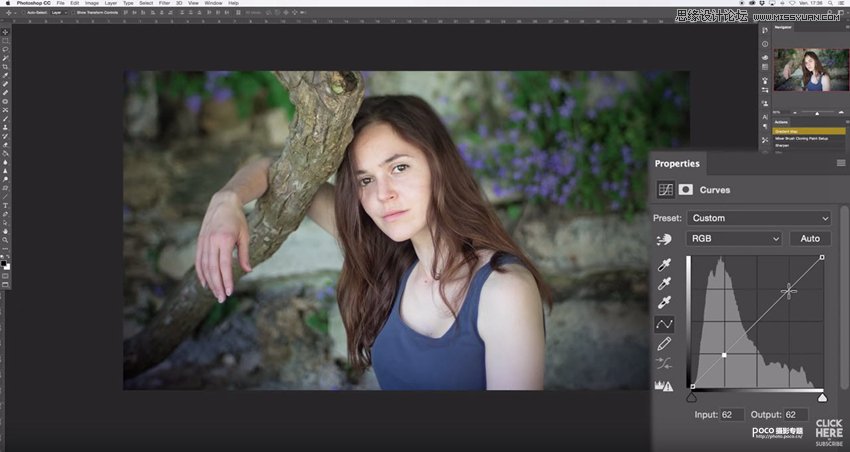The width and height of the screenshot is (850, 452).
Task: Click the smooth curve values icon
Action: click(665, 364)
